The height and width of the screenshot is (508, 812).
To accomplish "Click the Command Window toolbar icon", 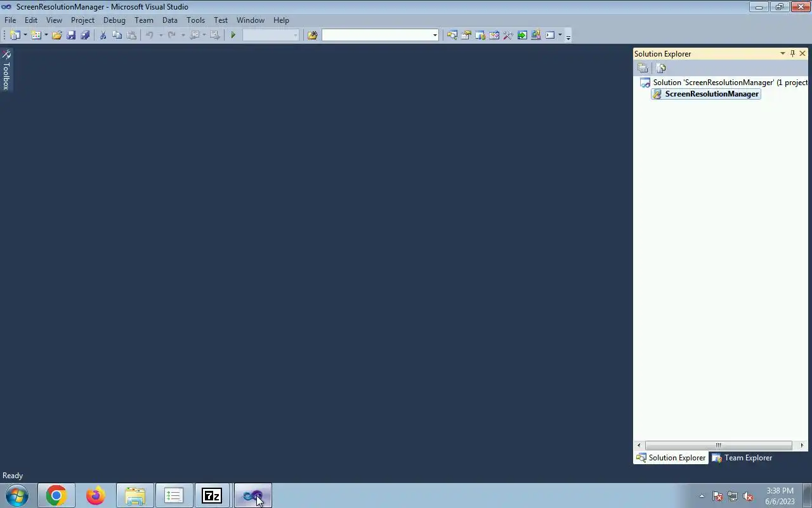I will click(x=550, y=35).
